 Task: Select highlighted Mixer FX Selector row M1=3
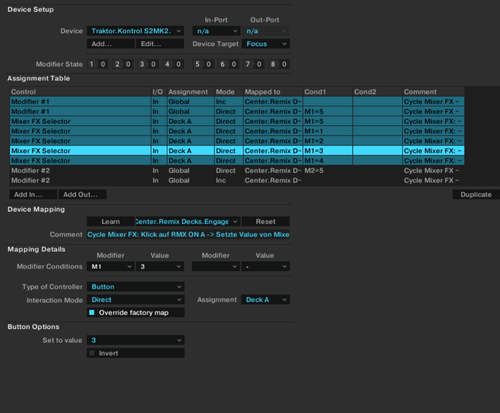[x=237, y=151]
